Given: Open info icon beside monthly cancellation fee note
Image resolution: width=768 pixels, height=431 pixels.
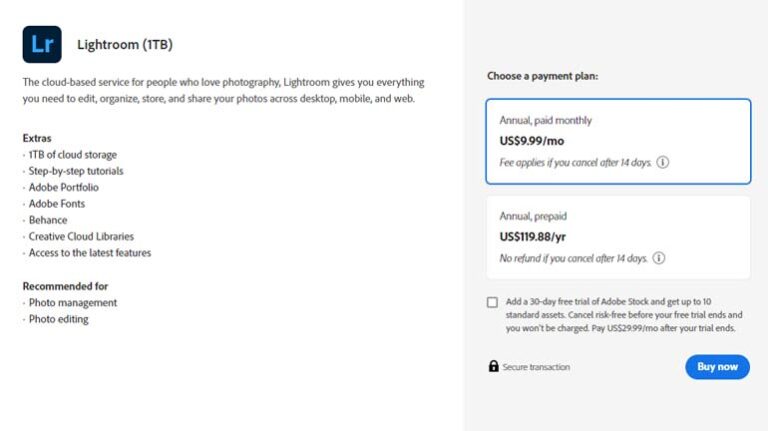Looking at the screenshot, I should click(x=662, y=162).
